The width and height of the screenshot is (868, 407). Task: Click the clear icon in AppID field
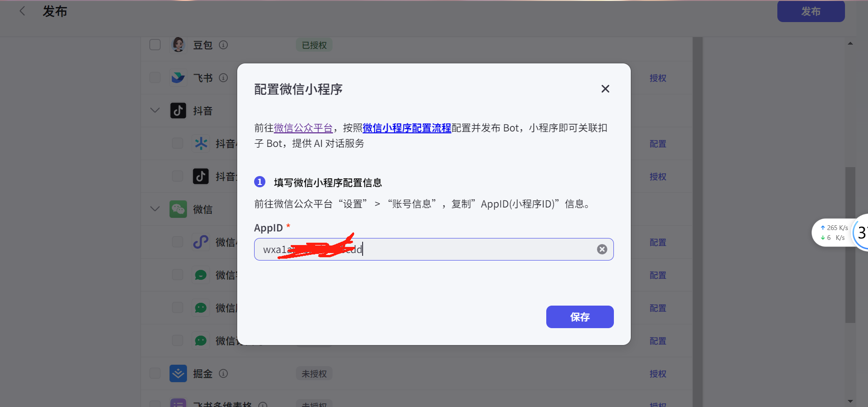click(x=602, y=249)
